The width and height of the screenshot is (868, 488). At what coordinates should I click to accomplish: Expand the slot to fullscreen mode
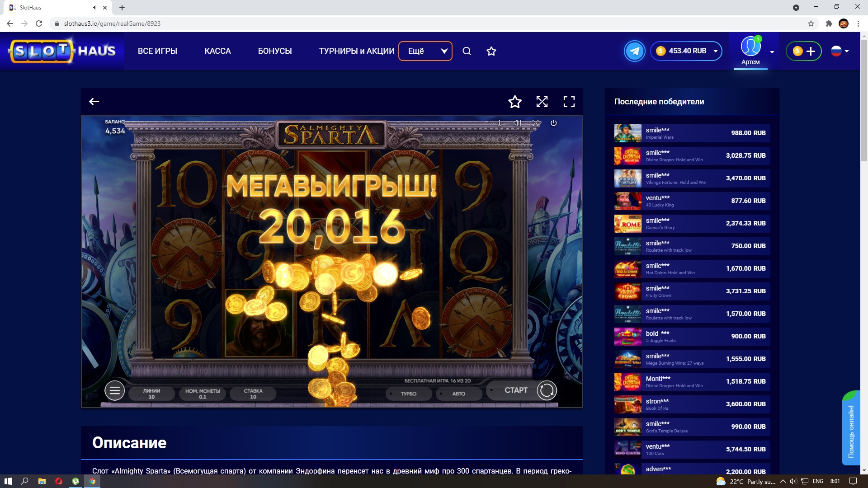coord(569,102)
